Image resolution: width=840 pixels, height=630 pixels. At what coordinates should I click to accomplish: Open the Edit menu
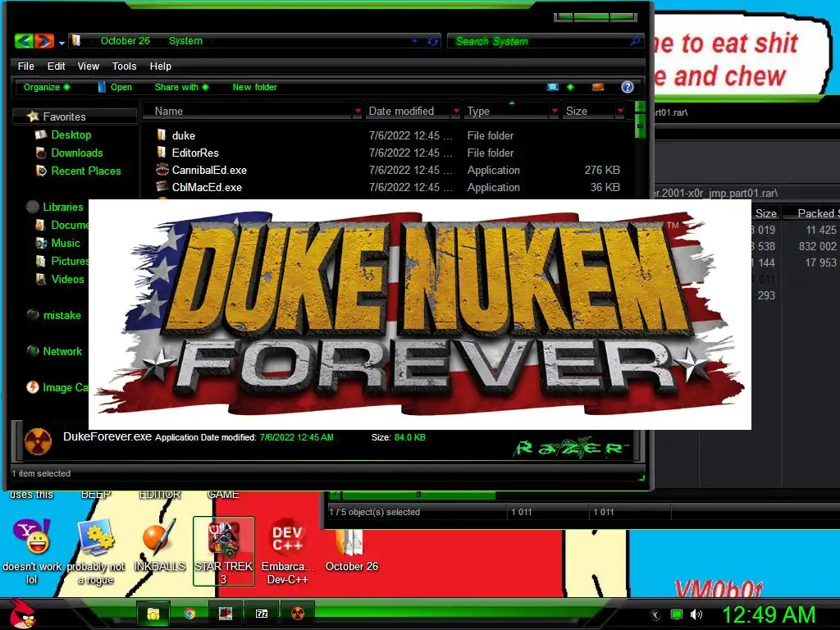point(56,66)
